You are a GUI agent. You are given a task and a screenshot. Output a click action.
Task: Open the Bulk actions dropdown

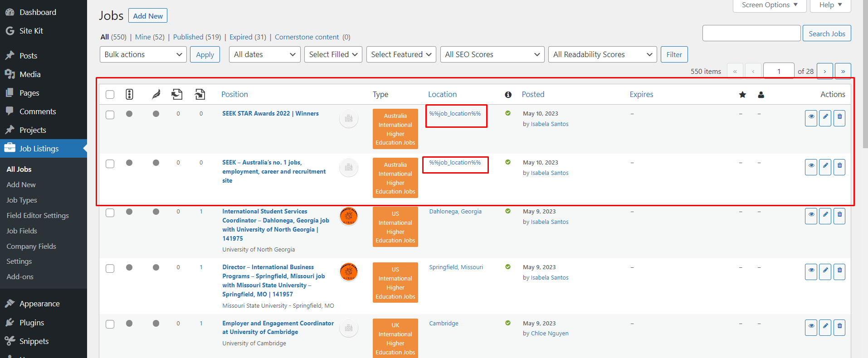click(x=143, y=54)
